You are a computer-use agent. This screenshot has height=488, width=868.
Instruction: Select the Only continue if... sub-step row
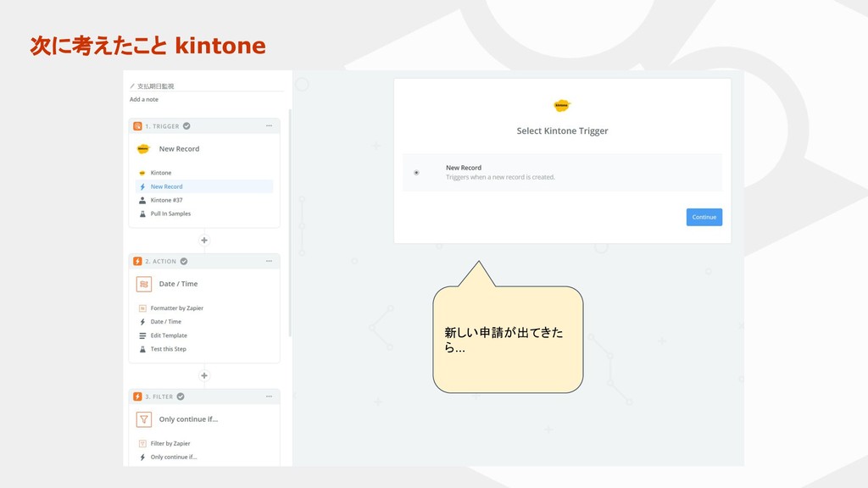click(204, 457)
